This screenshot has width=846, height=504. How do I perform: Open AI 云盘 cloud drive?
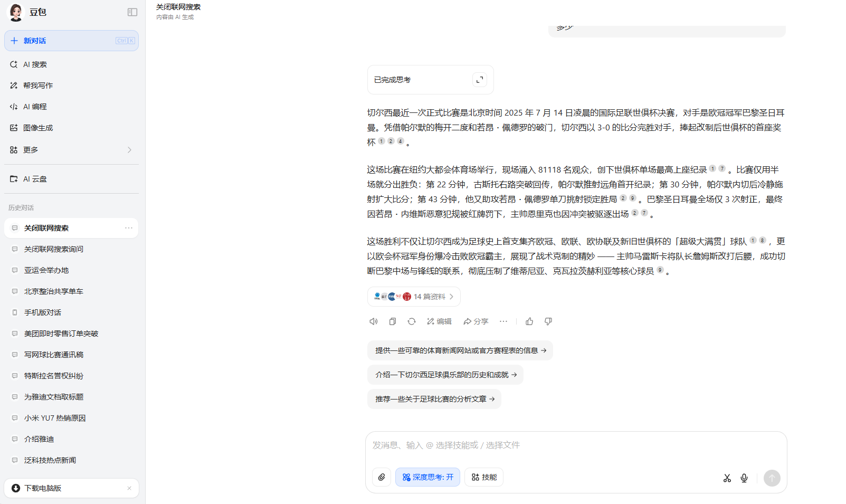coord(71,179)
